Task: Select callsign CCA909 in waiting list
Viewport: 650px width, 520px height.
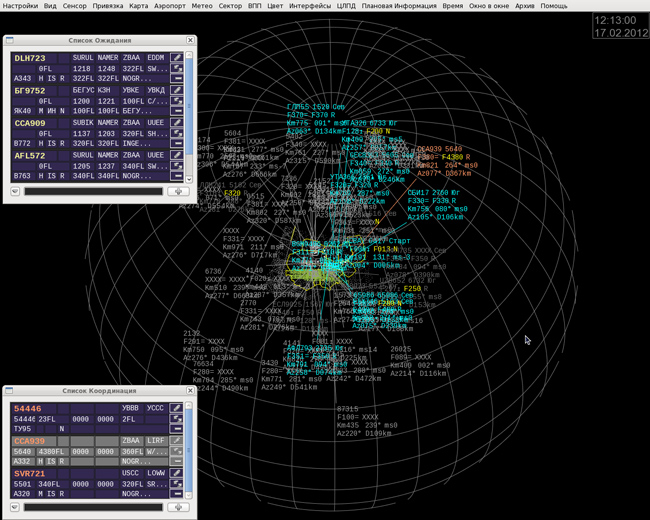Action: [30, 123]
